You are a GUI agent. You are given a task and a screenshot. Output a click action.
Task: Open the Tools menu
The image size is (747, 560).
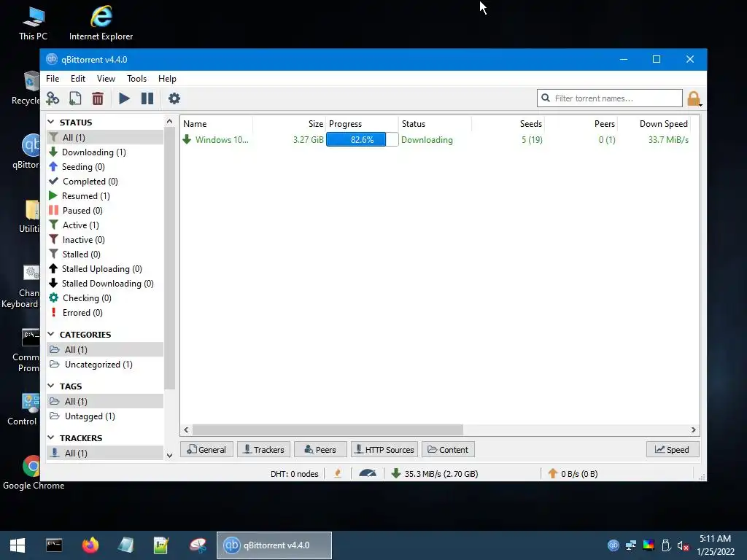(x=136, y=79)
